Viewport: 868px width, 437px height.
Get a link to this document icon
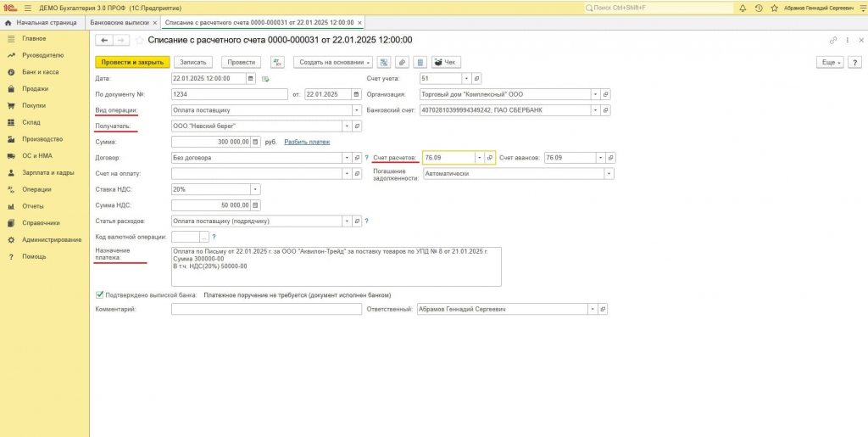point(832,41)
